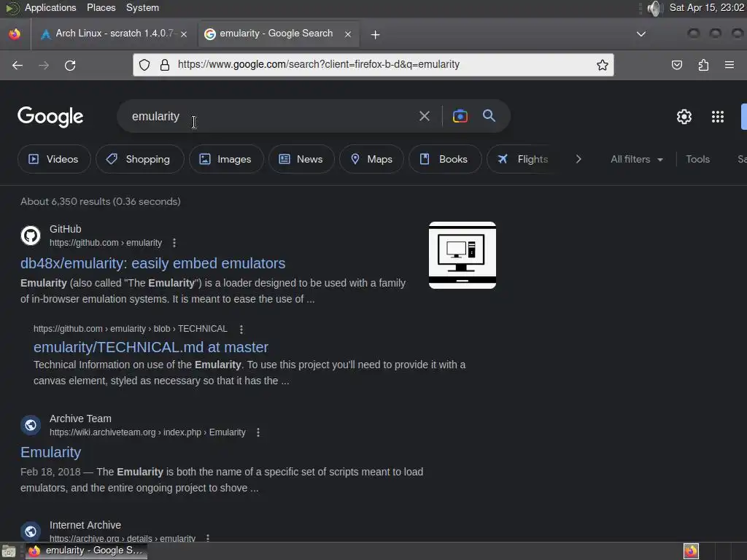747x560 pixels.
Task: Open more options for GitHub emularity result
Action: [174, 243]
